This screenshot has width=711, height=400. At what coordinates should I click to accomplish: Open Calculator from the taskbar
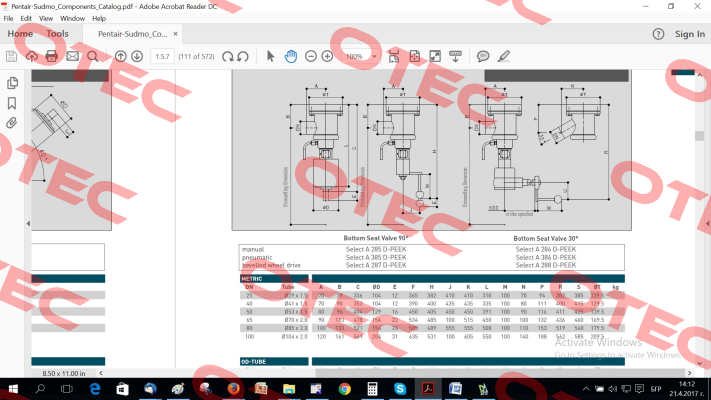click(372, 389)
